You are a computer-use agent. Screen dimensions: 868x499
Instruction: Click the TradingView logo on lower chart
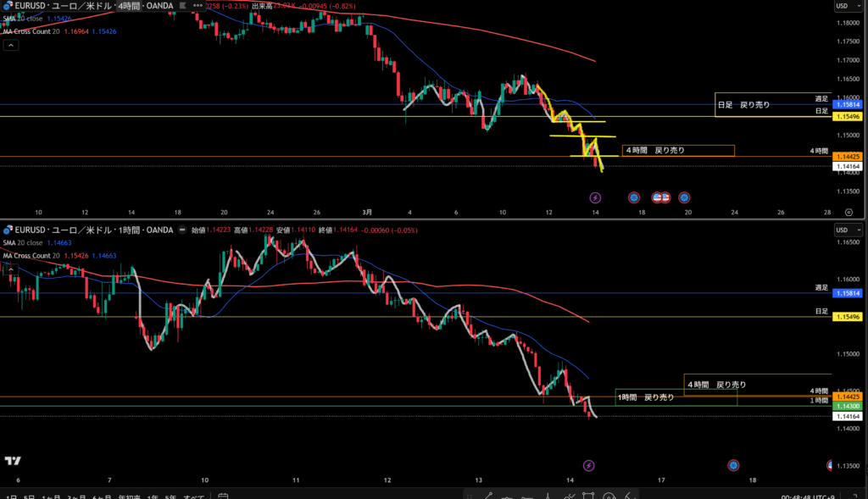(x=13, y=460)
